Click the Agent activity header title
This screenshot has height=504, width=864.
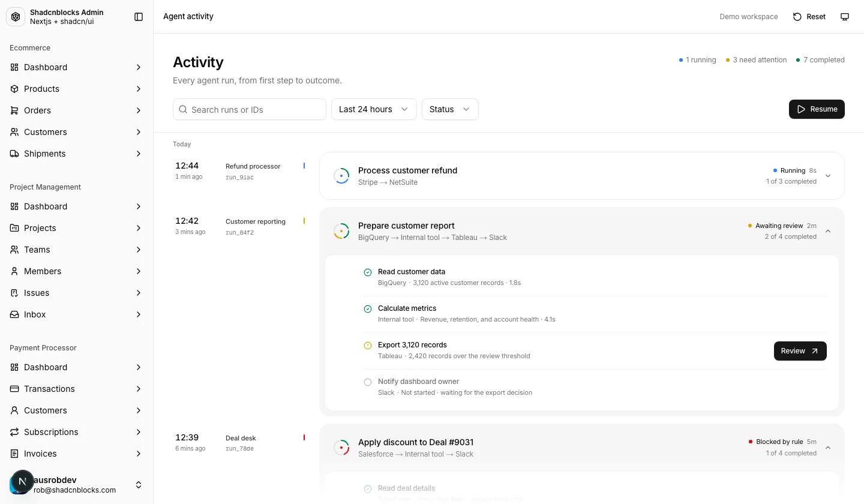pyautogui.click(x=188, y=17)
